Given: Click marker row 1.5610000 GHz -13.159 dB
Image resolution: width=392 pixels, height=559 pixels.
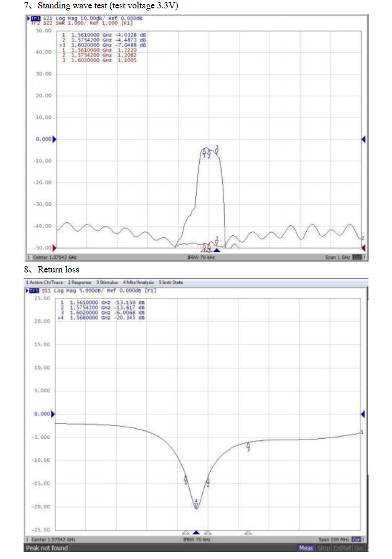Looking at the screenshot, I should point(102,302).
